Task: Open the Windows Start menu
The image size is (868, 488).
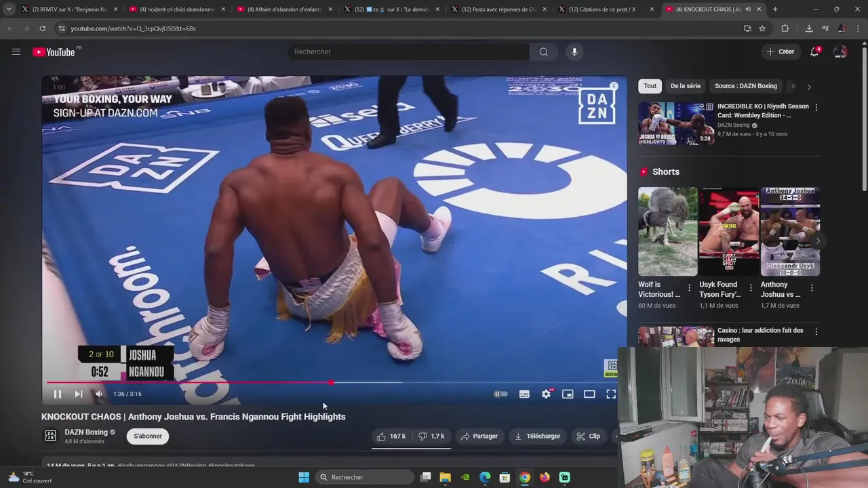Action: 304,477
